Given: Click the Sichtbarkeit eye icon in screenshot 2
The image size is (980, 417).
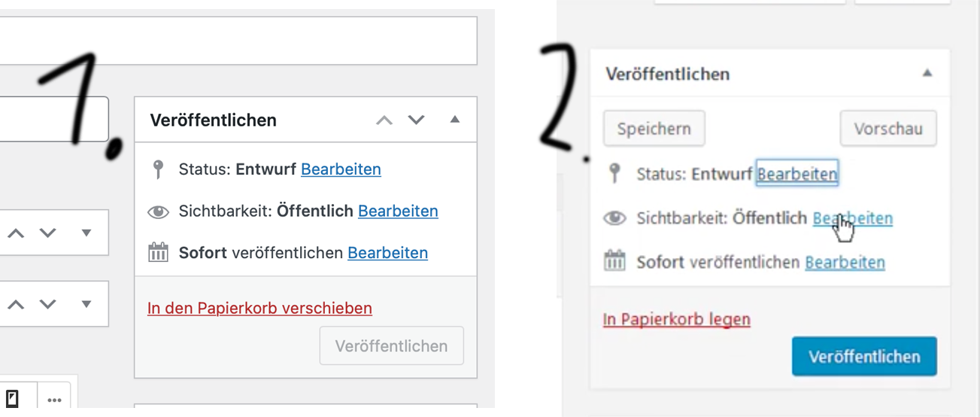Looking at the screenshot, I should pyautogui.click(x=614, y=218).
